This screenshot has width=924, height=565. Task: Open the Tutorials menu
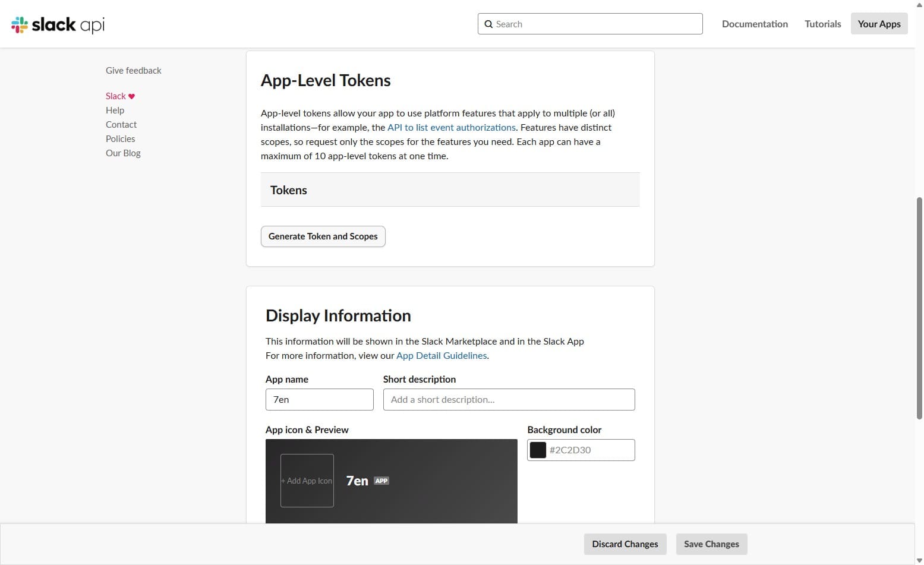coord(822,24)
